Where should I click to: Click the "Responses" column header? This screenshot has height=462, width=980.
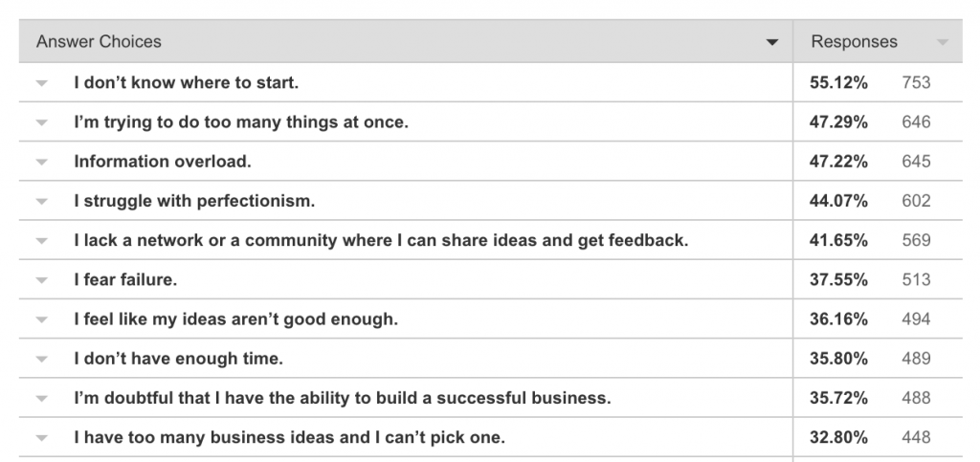854,42
